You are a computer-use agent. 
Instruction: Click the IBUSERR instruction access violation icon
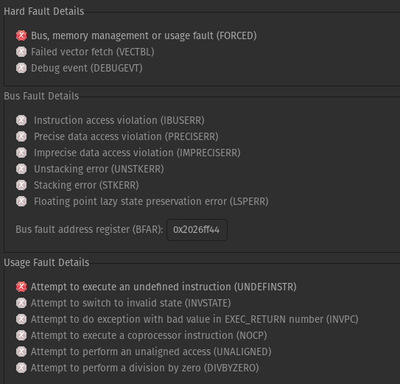[21, 120]
